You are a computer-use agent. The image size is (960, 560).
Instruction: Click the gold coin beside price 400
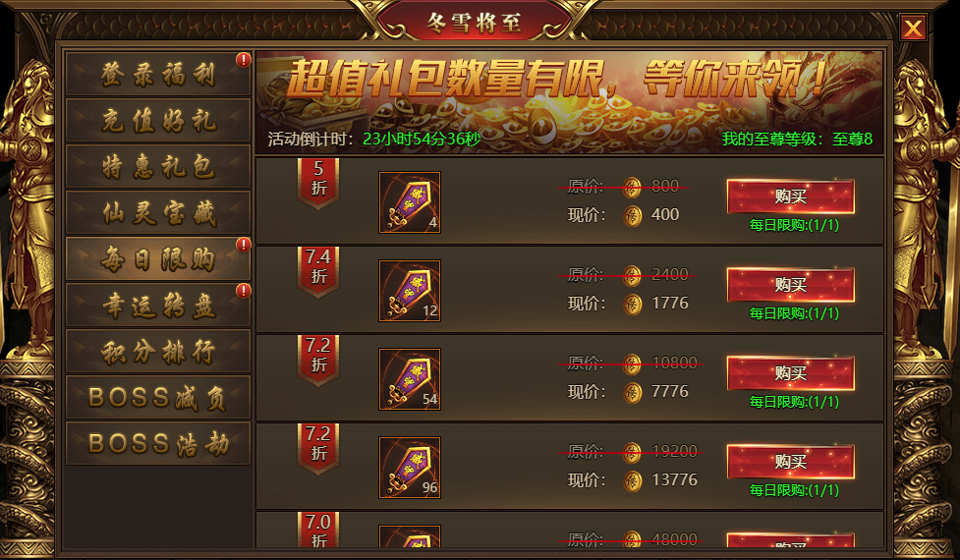[633, 215]
